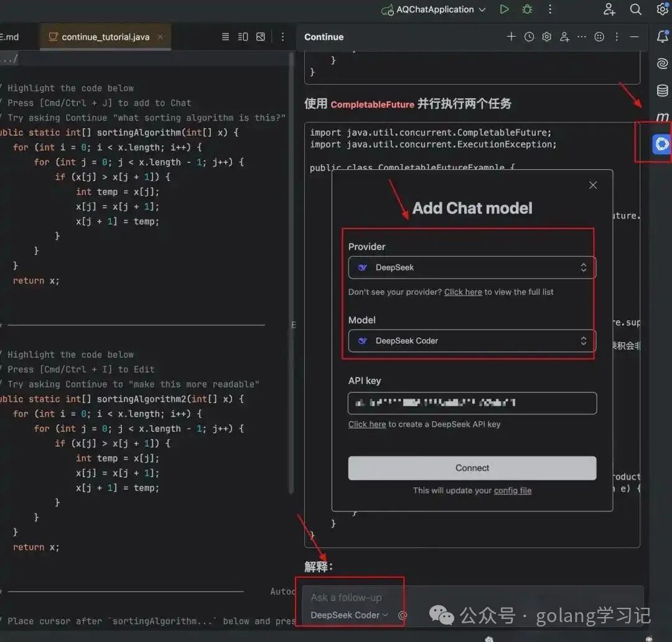672x642 pixels.
Task: Run AQChatApplication with the play icon
Action: pos(505,9)
